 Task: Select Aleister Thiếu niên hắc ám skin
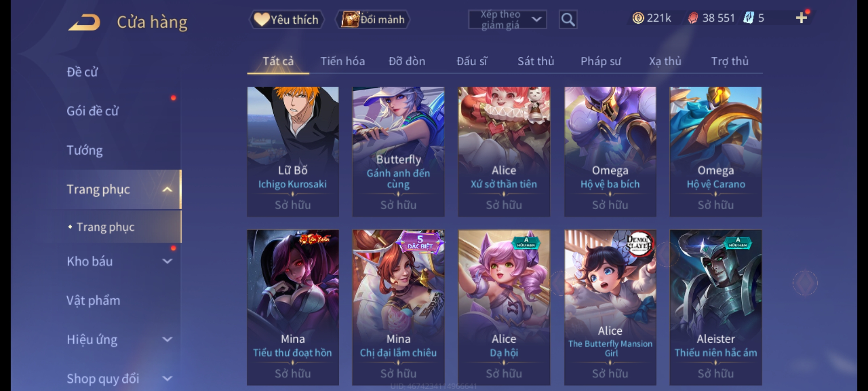coord(715,307)
